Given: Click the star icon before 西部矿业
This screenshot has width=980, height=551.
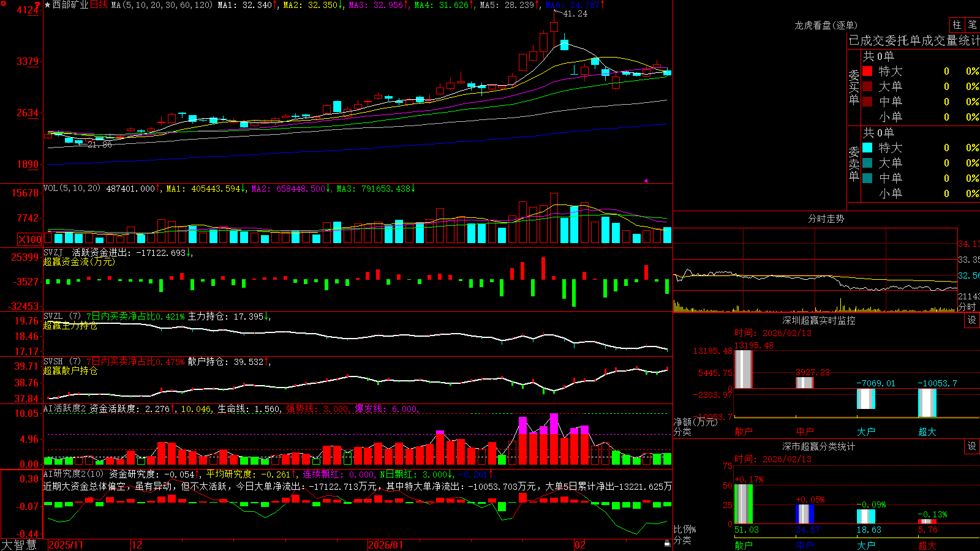Looking at the screenshot, I should 48,5.
